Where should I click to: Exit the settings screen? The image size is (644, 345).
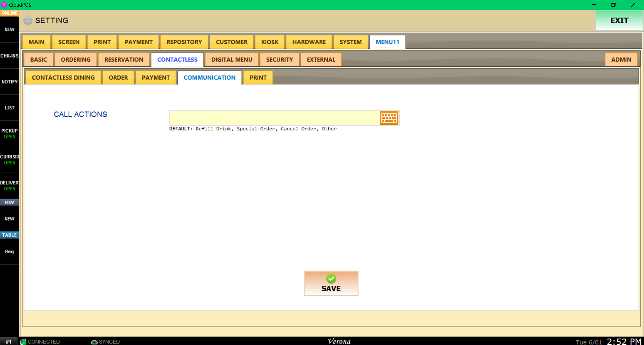coord(619,20)
